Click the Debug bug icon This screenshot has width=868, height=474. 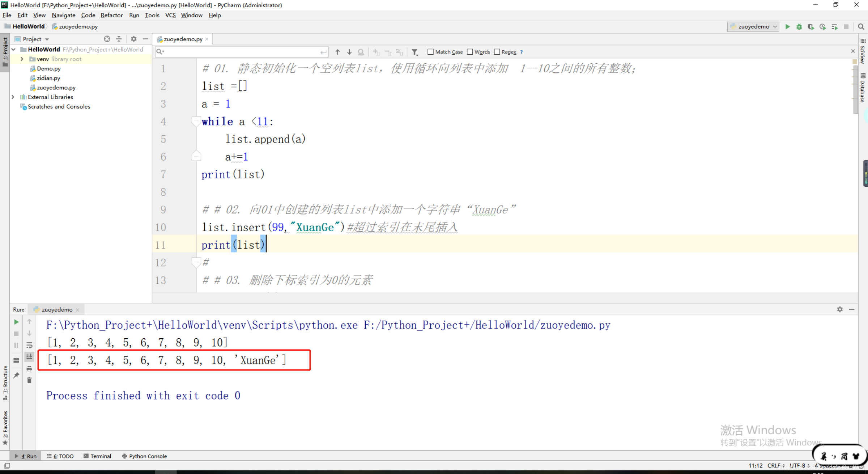799,26
